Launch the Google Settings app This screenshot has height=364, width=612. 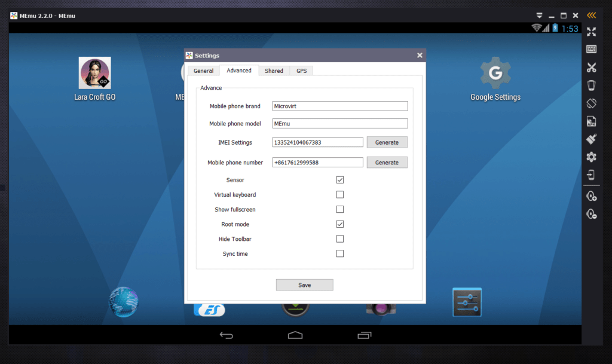click(495, 79)
